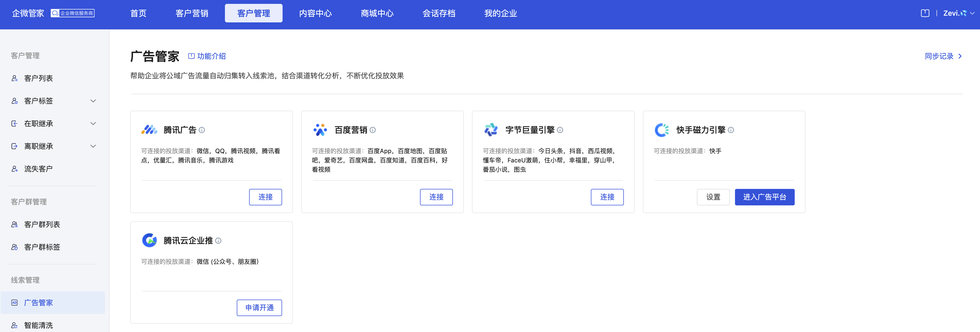Open the 客户营销 tab
The image size is (980, 332).
point(192,13)
